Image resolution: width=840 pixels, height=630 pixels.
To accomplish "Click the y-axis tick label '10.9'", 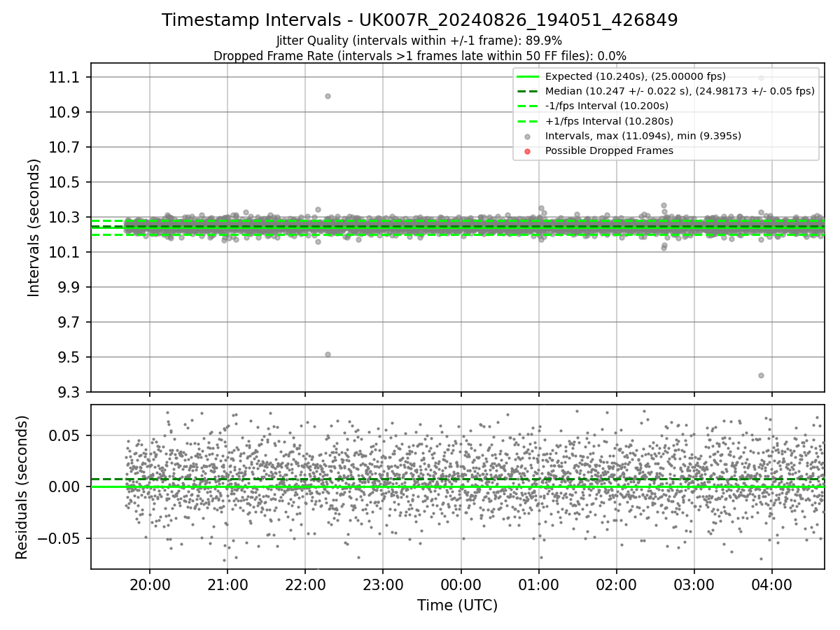I will pyautogui.click(x=63, y=112).
